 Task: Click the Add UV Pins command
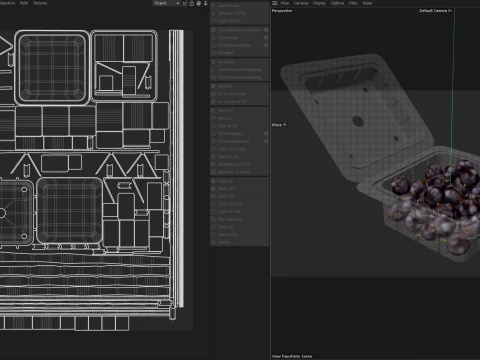(239, 6)
